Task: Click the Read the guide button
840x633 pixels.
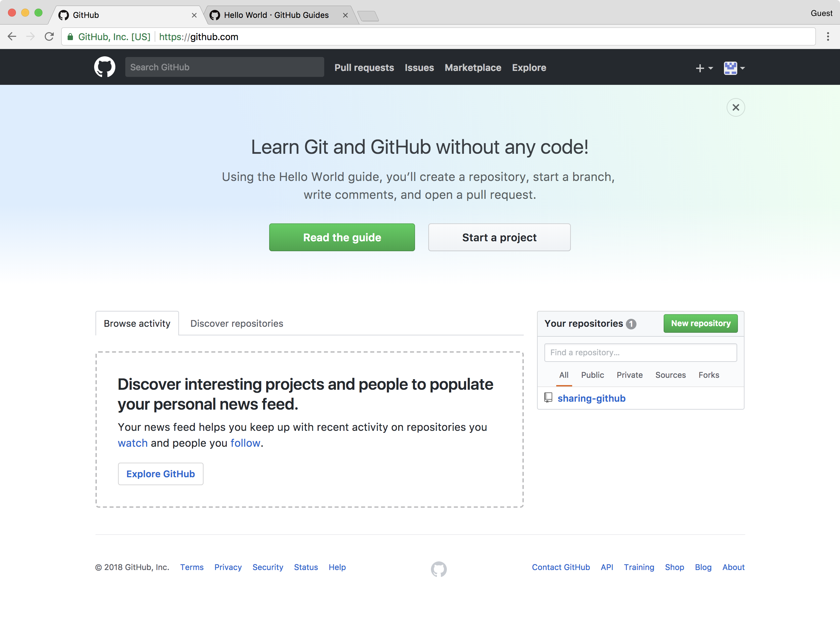Action: click(x=342, y=237)
